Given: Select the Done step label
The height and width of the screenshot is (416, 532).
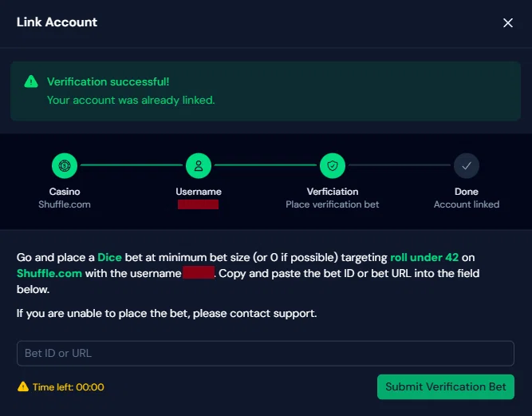Looking at the screenshot, I should 467,192.
